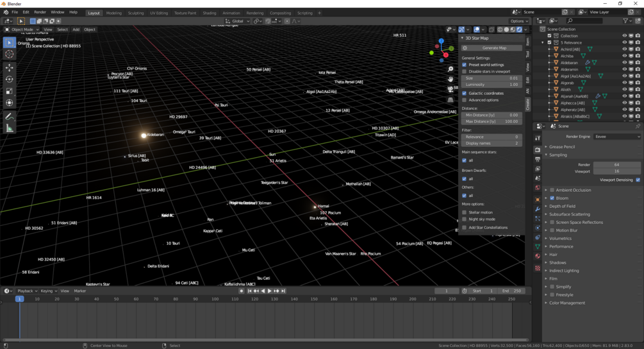Click the Render samples field
Viewport: 644px width, 349px height.
coord(616,165)
